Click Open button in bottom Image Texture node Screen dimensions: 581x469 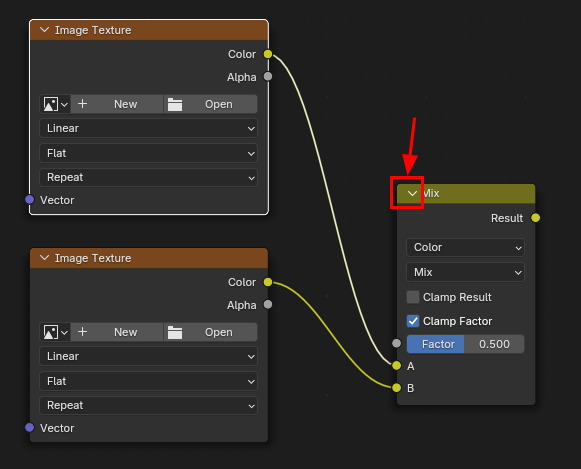(210, 332)
